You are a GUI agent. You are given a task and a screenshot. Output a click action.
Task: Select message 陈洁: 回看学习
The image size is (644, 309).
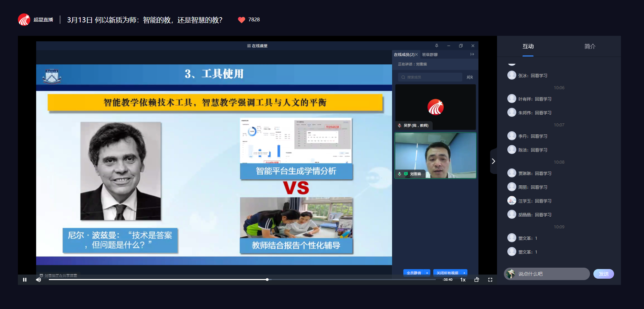click(533, 150)
